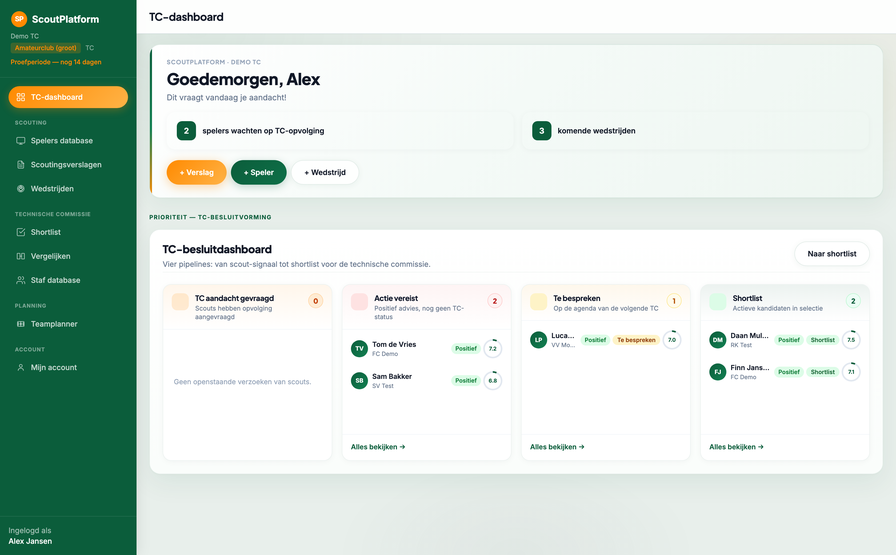Click the Positief tag of Tom de Vries
The height and width of the screenshot is (555, 896).
click(x=466, y=349)
